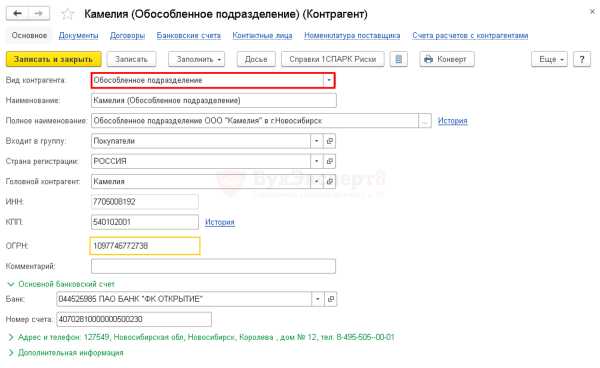Open Страна регистрации dropdown arrow
The height and width of the screenshot is (368, 600).
[x=316, y=161]
